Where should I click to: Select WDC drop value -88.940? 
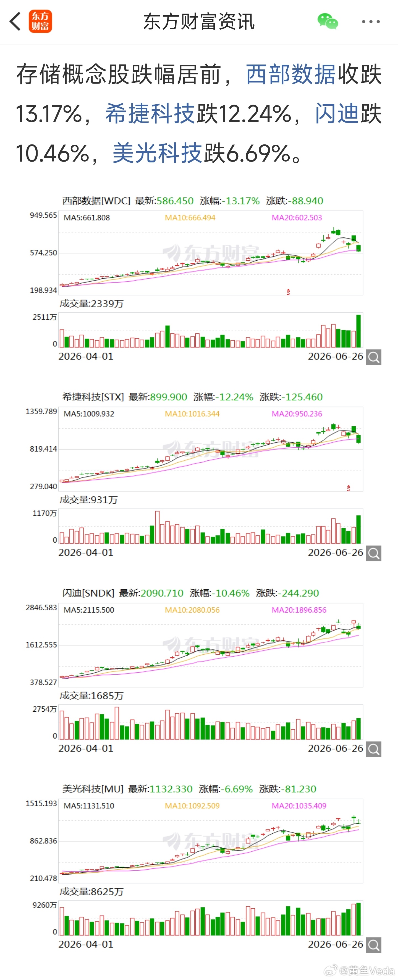pos(306,201)
